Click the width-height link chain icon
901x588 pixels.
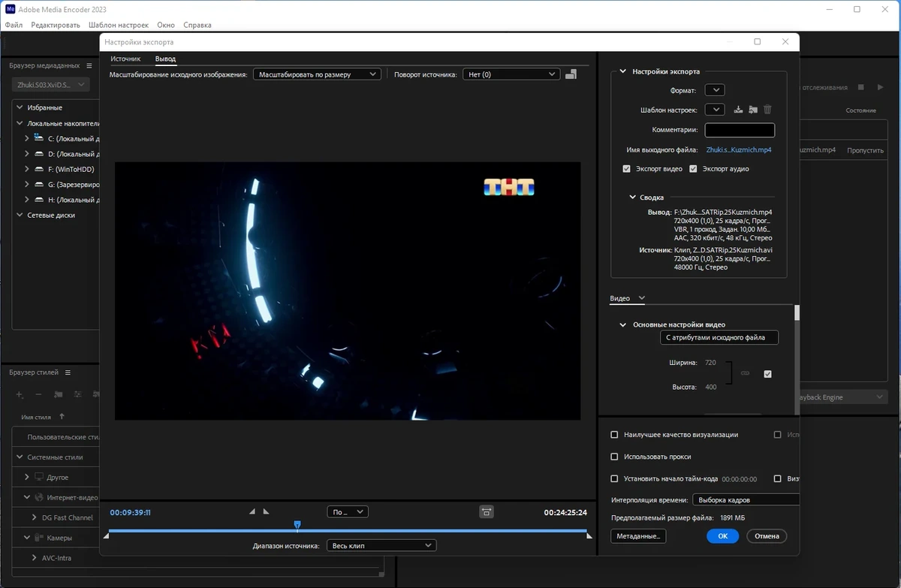click(x=746, y=373)
